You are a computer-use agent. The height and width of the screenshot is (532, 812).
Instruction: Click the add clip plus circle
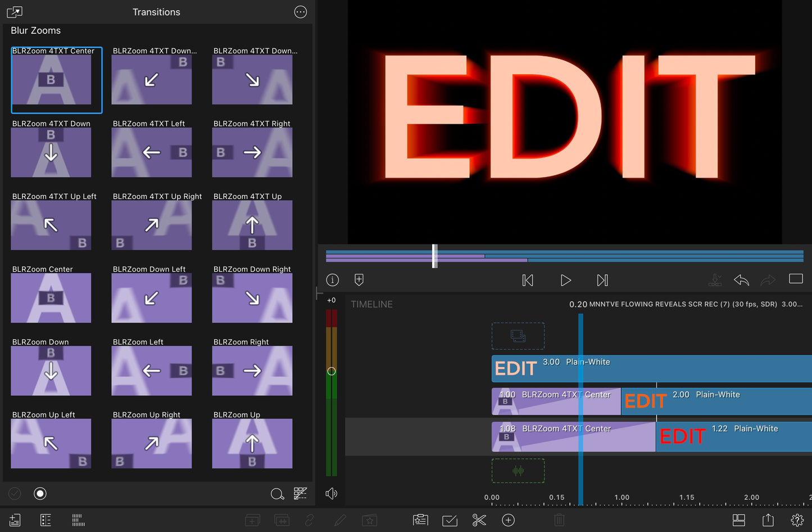(509, 520)
